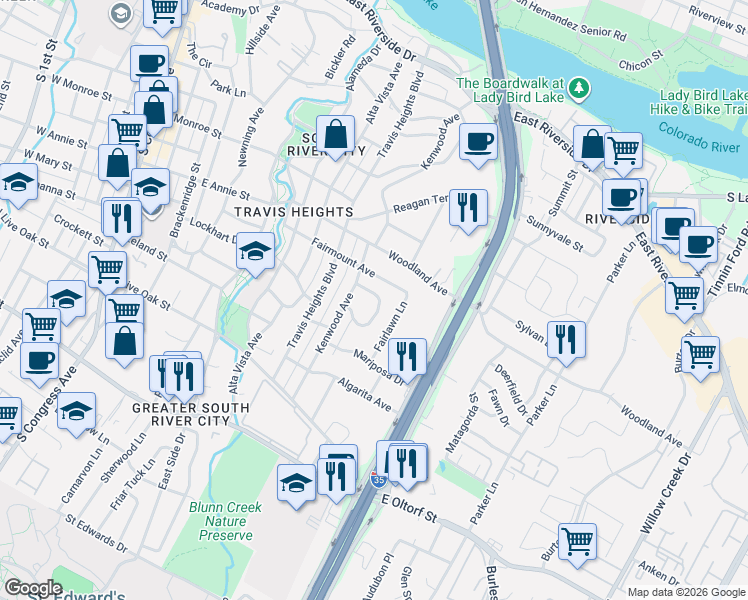The image size is (748, 600).
Task: Click the shopping bag marker in South River City
Action: (335, 135)
